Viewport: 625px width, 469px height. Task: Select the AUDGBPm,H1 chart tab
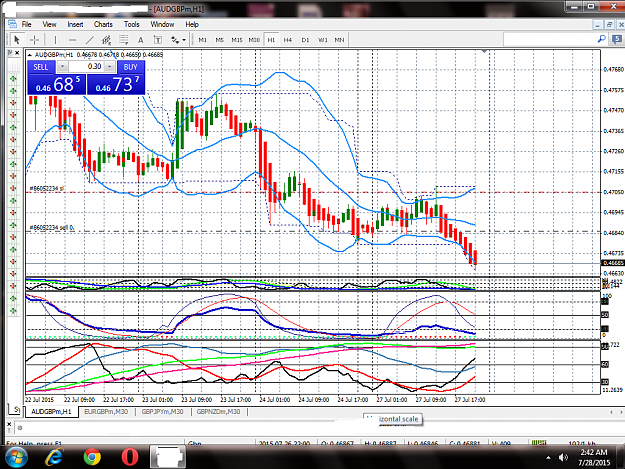(x=51, y=412)
